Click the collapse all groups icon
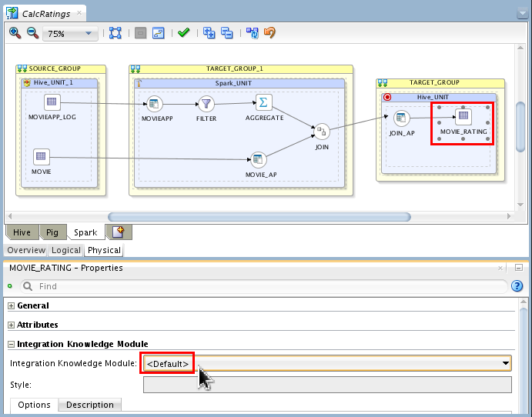Screen dimensions: 532x417 (x=226, y=33)
